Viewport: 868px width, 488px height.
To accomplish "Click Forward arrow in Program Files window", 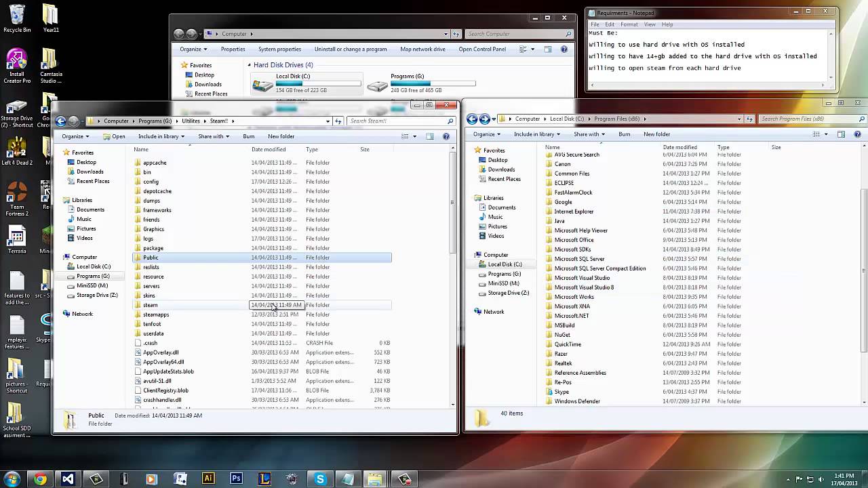I will click(x=485, y=119).
